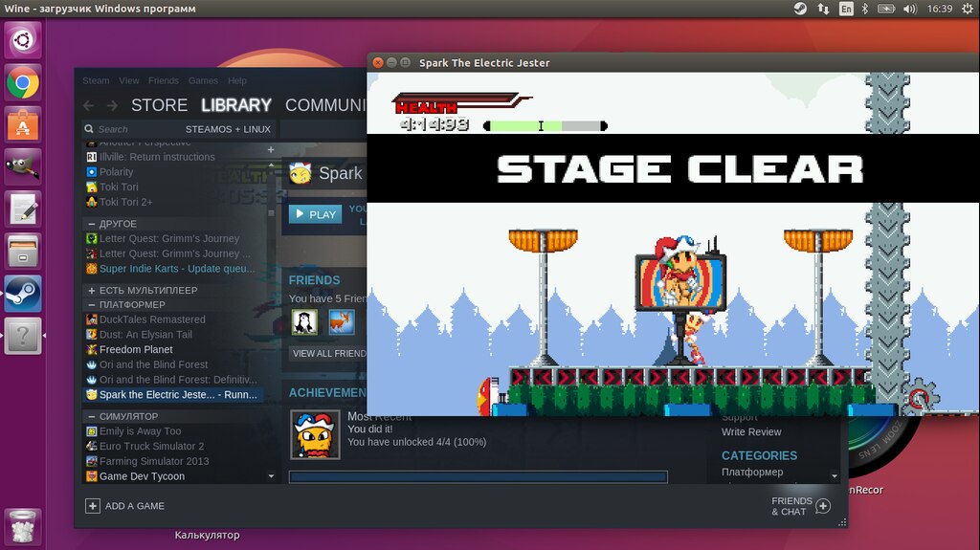Open the system session gear menu
This screenshot has width=980, height=550.
[x=967, y=9]
